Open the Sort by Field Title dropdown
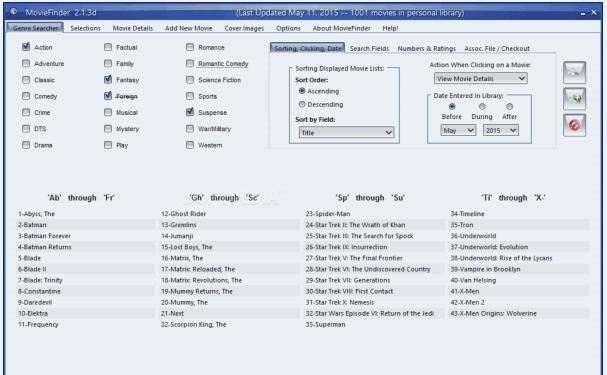The width and height of the screenshot is (607, 375). click(x=346, y=133)
